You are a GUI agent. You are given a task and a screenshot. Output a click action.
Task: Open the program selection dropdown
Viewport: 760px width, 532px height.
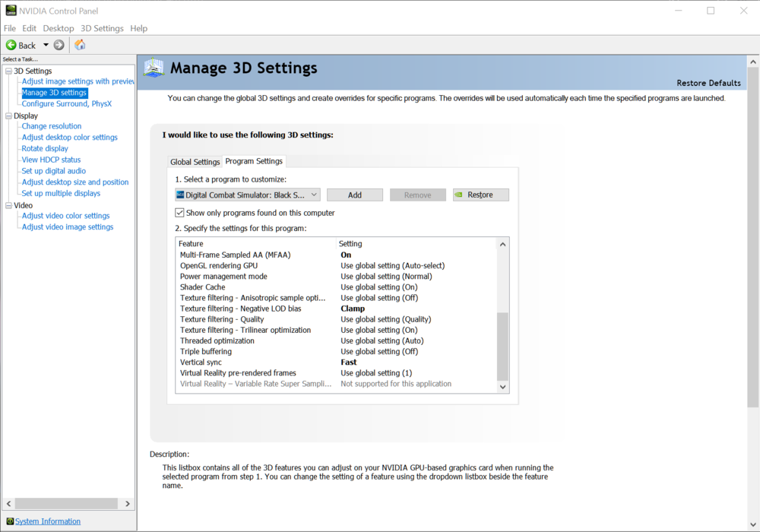coord(315,195)
